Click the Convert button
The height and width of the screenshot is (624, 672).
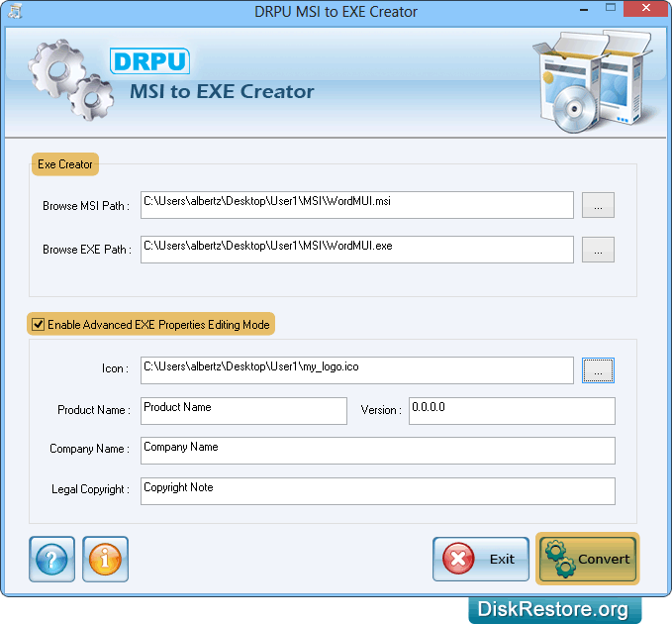[x=587, y=559]
